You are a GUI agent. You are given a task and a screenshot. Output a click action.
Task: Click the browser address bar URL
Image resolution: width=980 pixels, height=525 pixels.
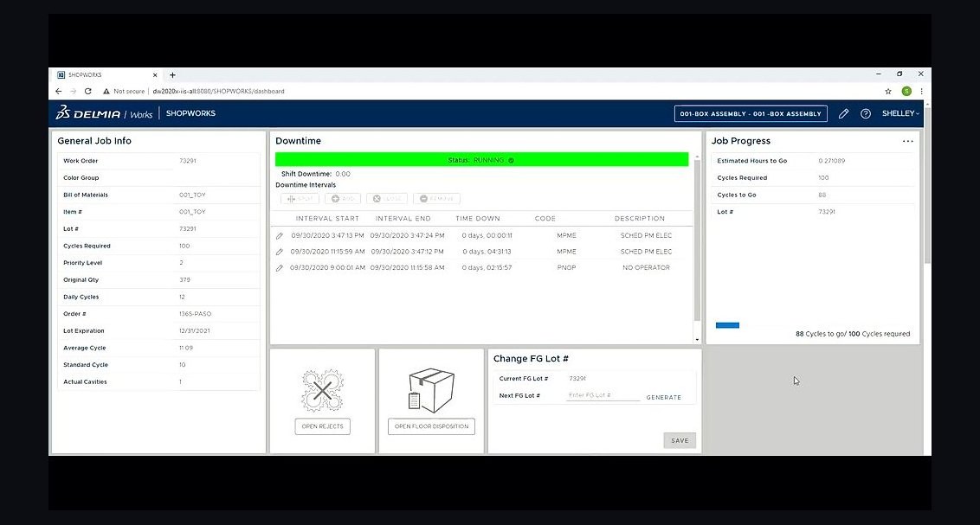pyautogui.click(x=218, y=91)
